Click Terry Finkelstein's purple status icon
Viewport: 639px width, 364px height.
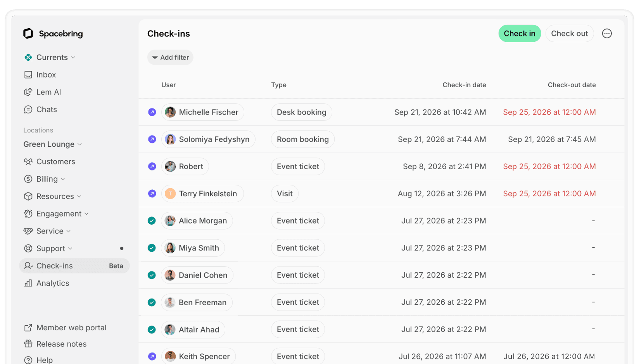(x=152, y=194)
